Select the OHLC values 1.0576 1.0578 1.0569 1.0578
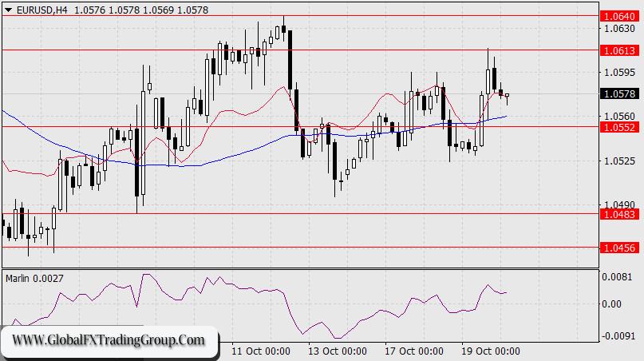This screenshot has height=361, width=644. tap(141, 10)
